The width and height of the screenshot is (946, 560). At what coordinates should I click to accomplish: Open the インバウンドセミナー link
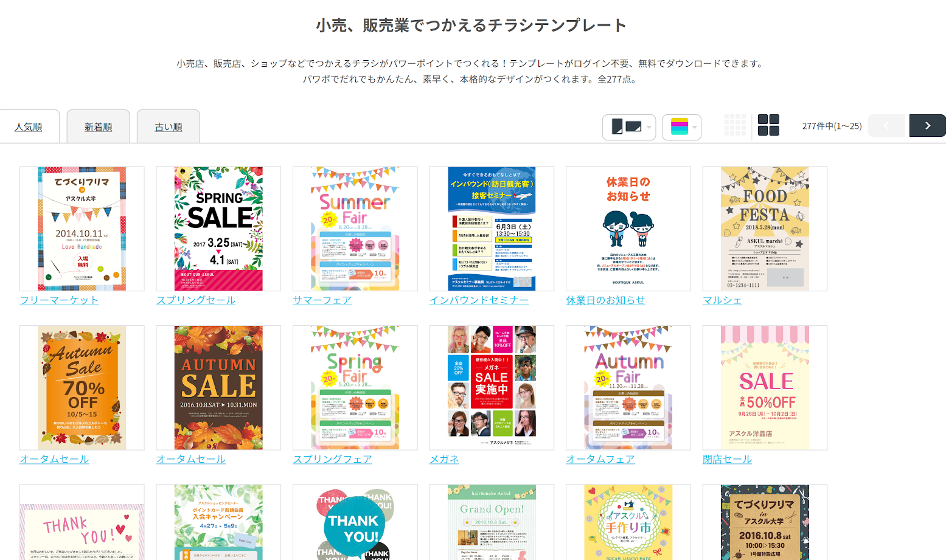pos(479,300)
